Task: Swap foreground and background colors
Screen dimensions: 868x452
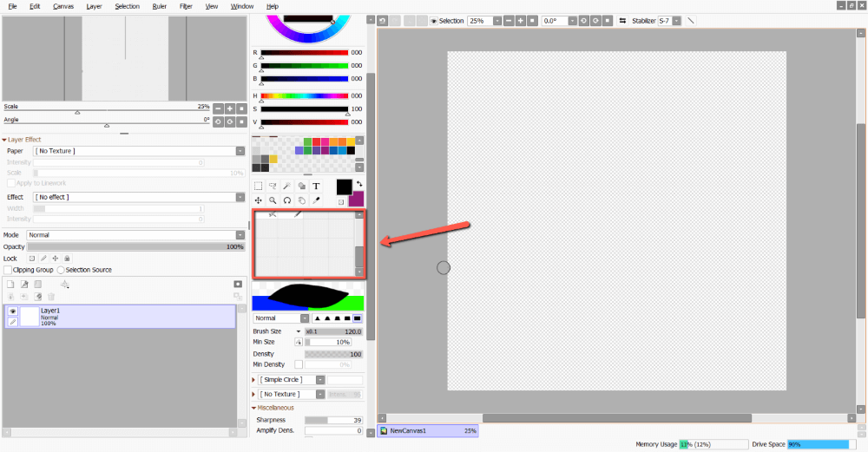Action: click(359, 184)
